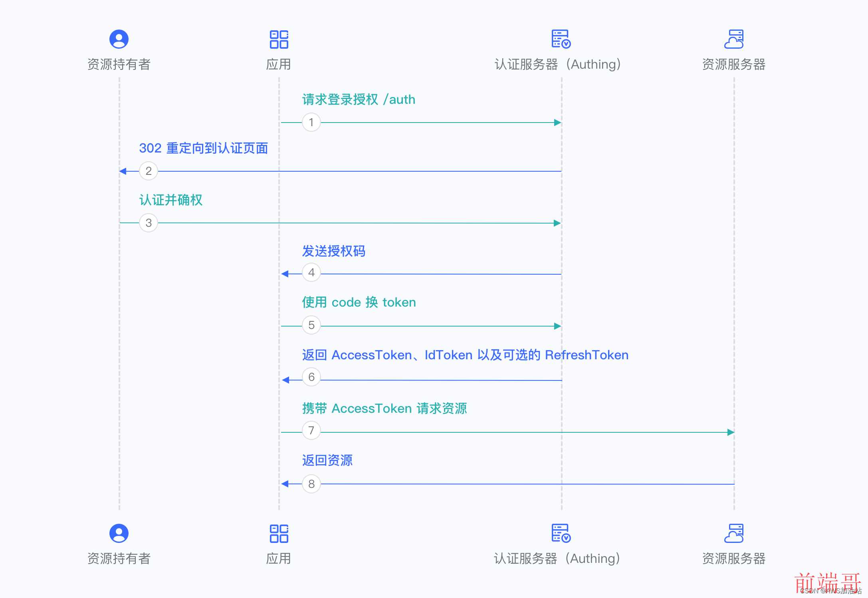This screenshot has width=868, height=598.
Task: Click the top resource owner user icon
Action: pyautogui.click(x=119, y=39)
